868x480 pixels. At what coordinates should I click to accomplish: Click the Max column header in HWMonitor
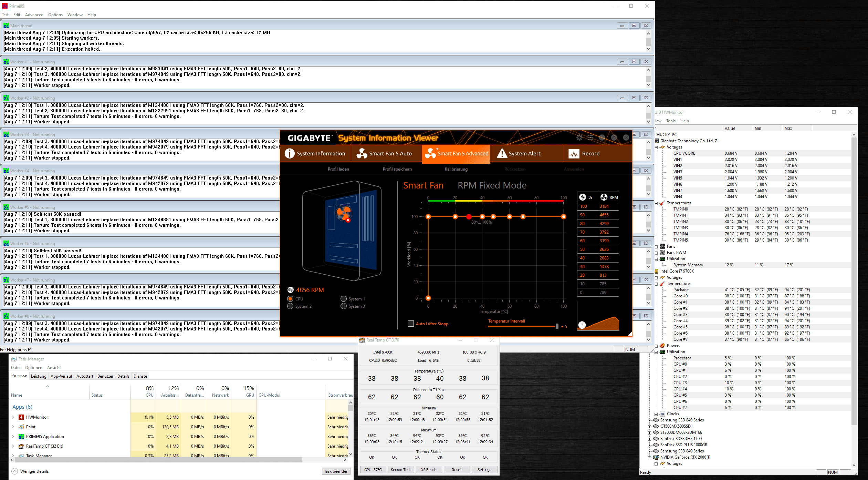(797, 129)
